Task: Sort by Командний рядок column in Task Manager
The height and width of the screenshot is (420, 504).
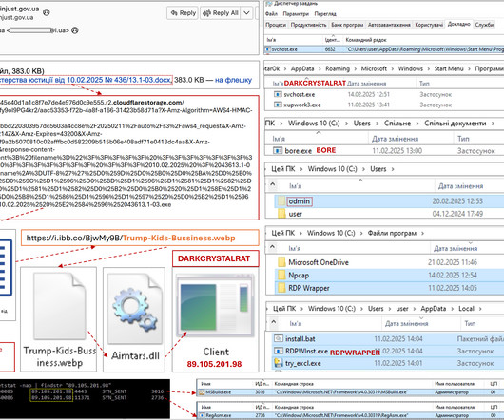Action: [x=366, y=40]
